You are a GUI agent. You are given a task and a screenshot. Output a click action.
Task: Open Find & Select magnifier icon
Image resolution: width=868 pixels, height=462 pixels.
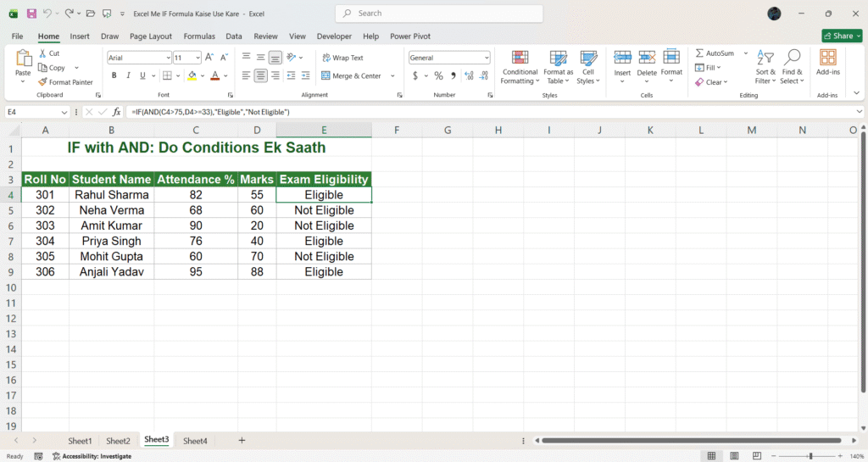793,57
